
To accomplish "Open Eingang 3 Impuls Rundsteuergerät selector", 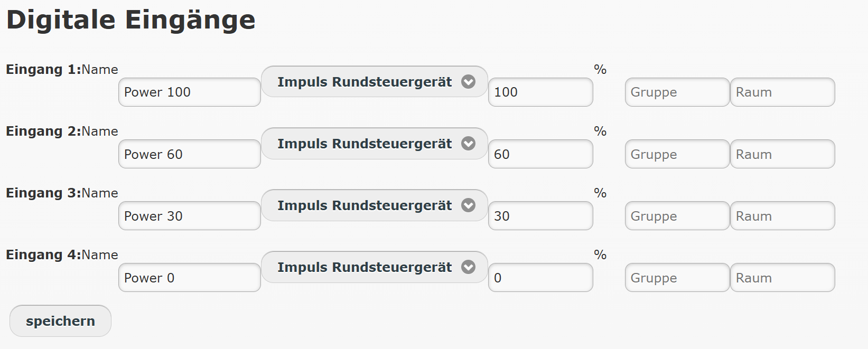I will pos(365,205).
